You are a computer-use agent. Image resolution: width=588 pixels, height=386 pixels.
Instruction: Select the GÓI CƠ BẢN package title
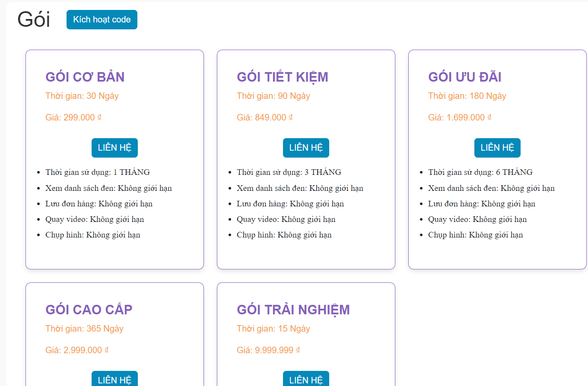point(85,77)
